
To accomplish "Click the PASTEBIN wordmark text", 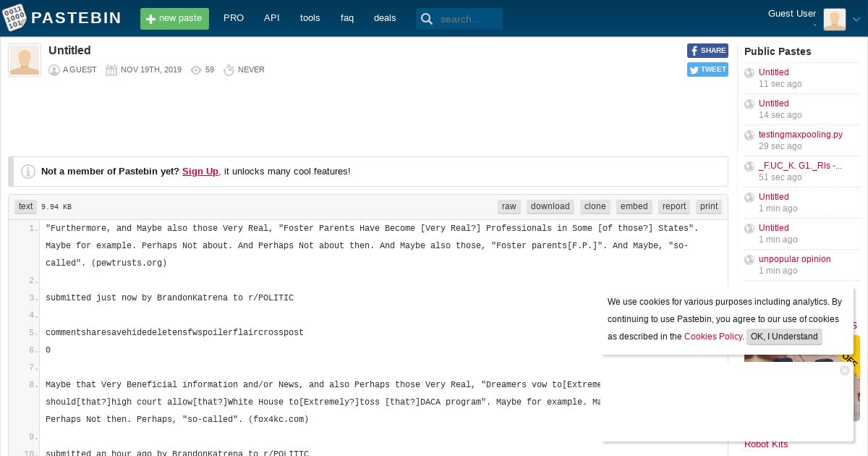I will click(77, 18).
